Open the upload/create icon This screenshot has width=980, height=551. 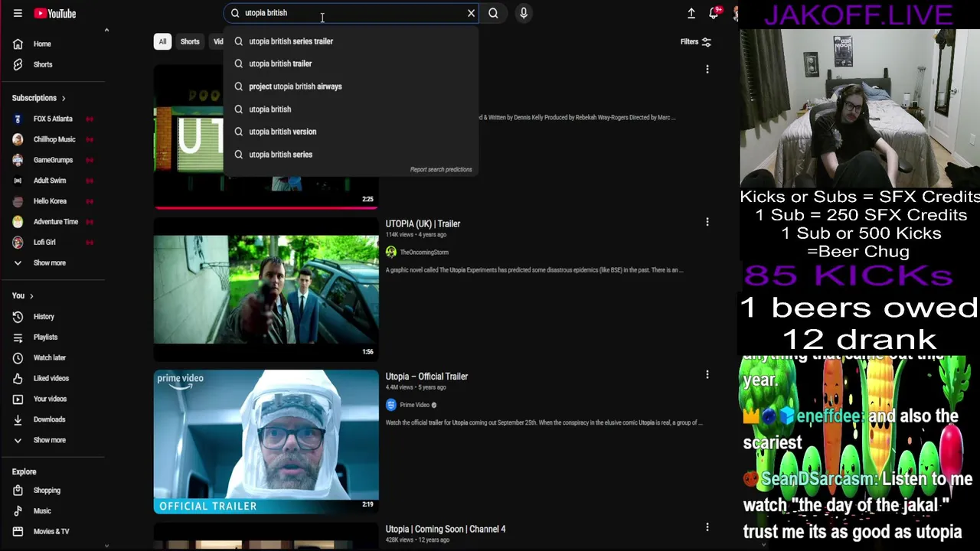691,13
